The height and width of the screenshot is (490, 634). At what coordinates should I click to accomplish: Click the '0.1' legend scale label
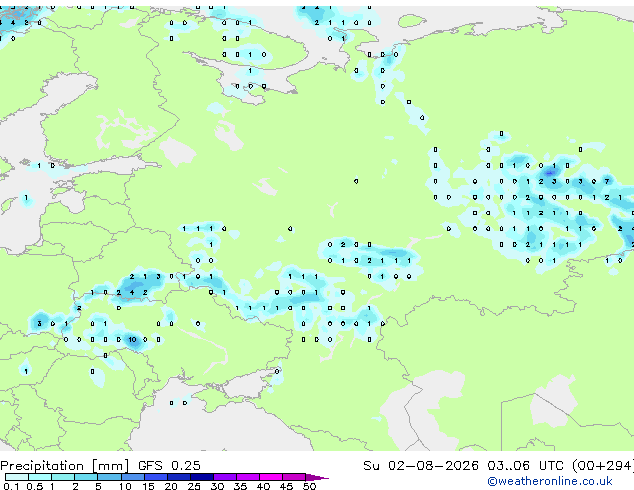[11, 486]
